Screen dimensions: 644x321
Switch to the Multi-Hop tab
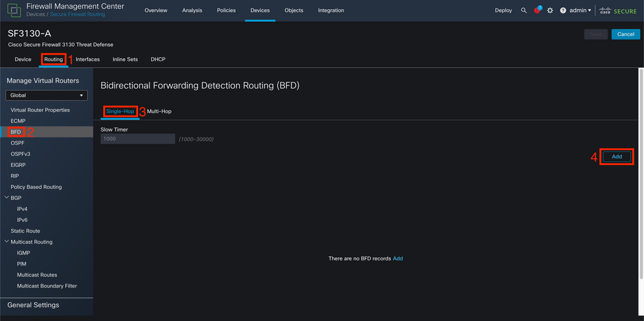click(159, 112)
